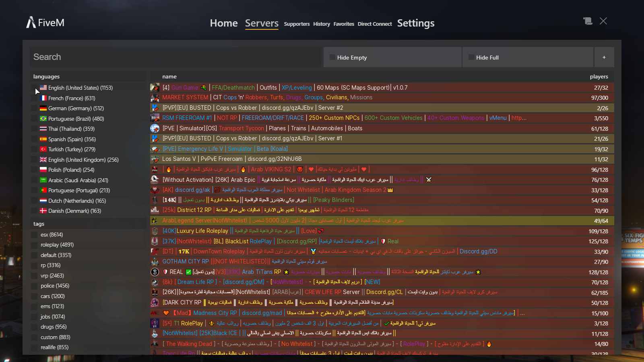Click the MARKET SYSTEM server thumbnail
Image resolution: width=644 pixels, height=362 pixels.
coord(155,97)
